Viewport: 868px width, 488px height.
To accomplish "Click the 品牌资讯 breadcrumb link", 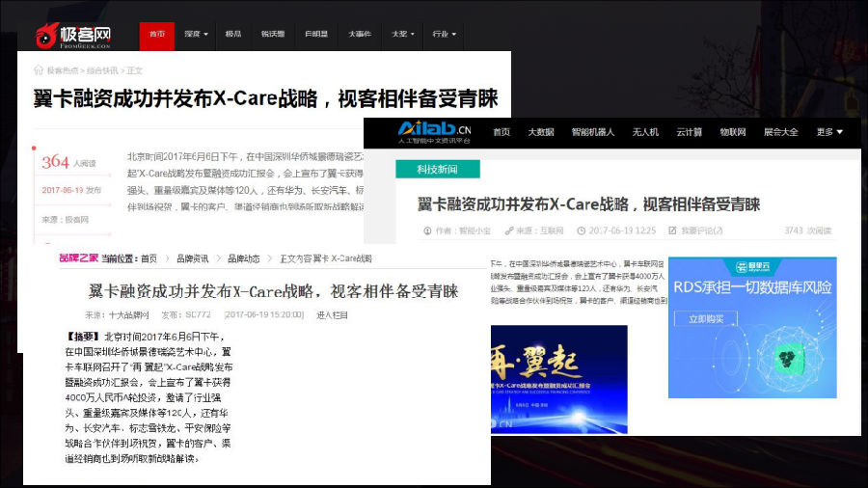I will 192,258.
